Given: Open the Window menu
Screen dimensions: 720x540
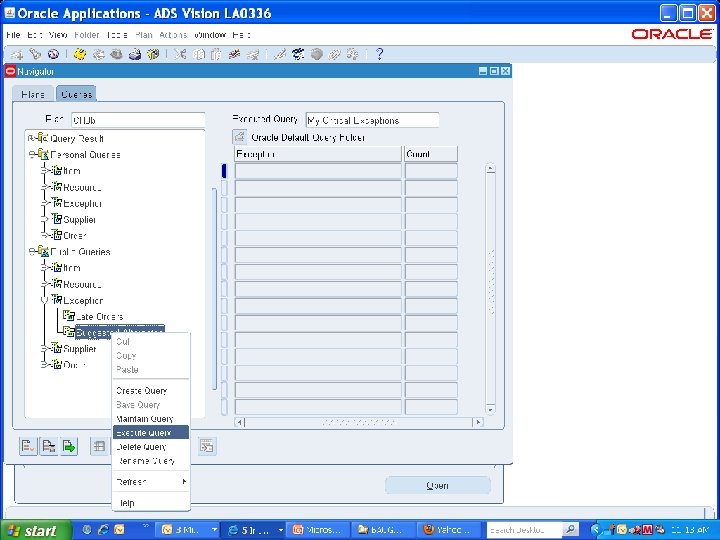Looking at the screenshot, I should 210,35.
